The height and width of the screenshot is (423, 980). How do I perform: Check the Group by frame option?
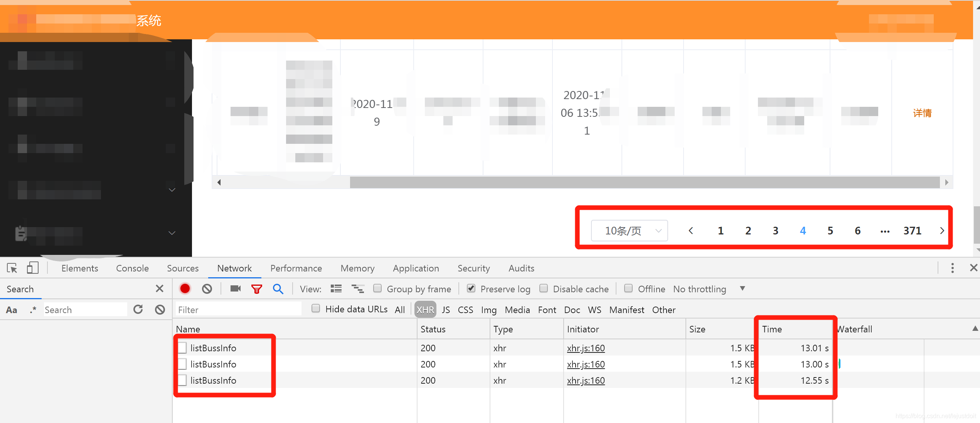(x=377, y=288)
